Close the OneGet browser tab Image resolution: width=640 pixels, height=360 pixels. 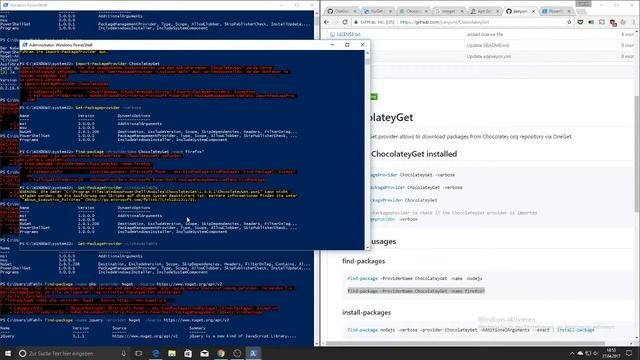click(355, 11)
